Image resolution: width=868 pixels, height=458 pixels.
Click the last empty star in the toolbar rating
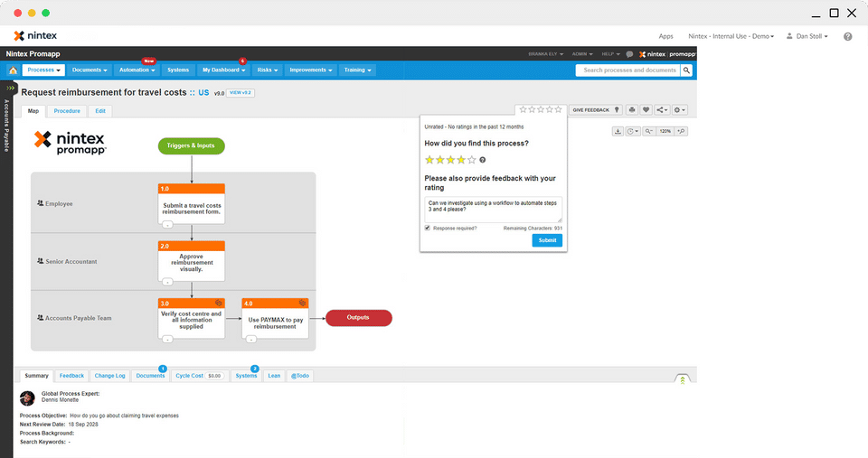559,109
